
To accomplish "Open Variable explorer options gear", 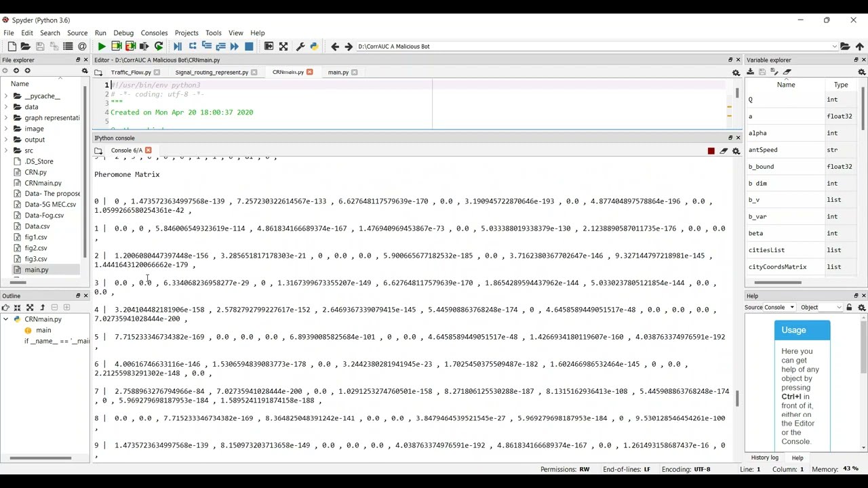I will point(862,72).
